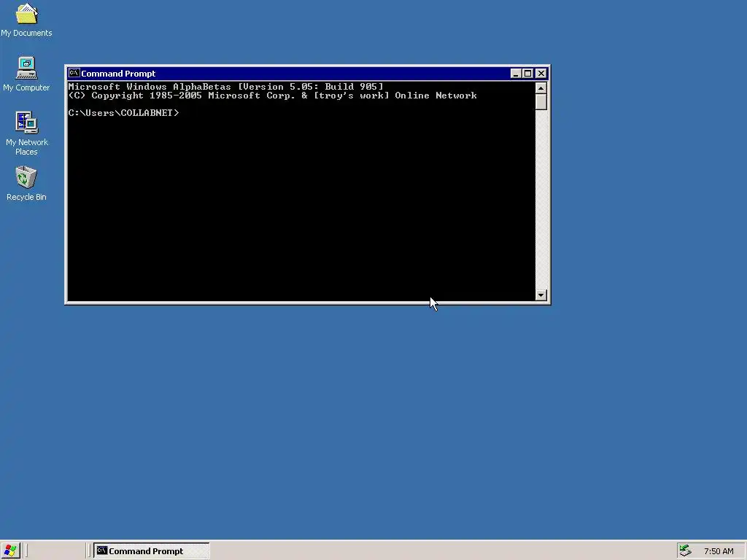Image resolution: width=747 pixels, height=560 pixels.
Task: Click the system tray network icon
Action: click(x=685, y=551)
